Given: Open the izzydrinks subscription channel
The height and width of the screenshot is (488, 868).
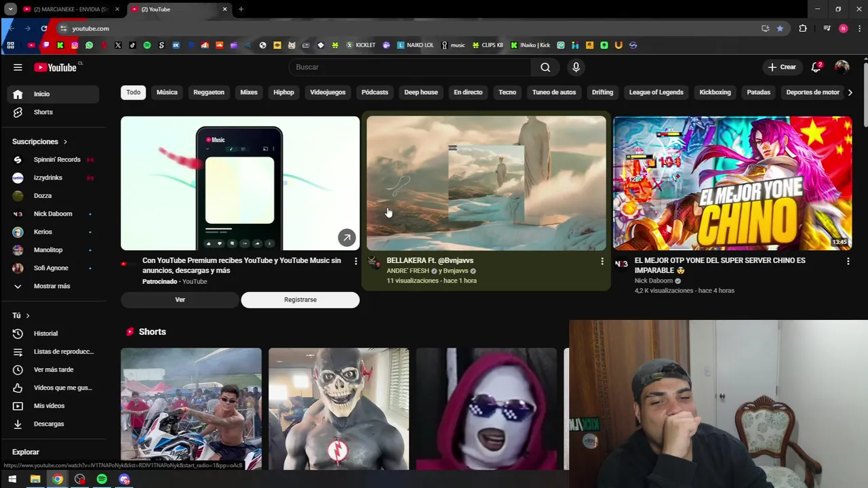Looking at the screenshot, I should tap(53, 178).
